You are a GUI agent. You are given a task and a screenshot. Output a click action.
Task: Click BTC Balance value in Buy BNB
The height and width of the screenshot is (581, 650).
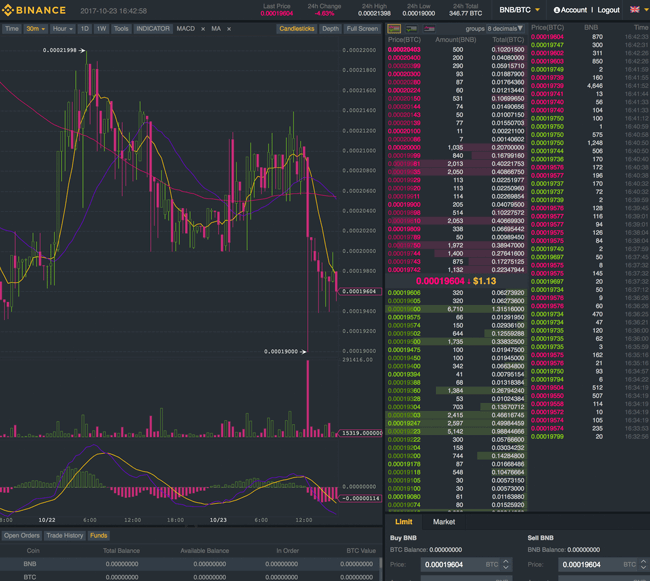click(x=446, y=550)
